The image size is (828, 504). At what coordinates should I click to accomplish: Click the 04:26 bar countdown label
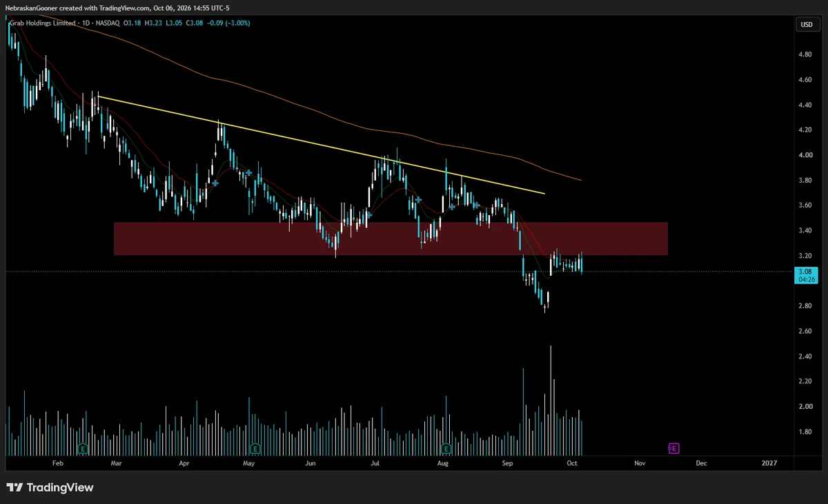click(x=806, y=280)
